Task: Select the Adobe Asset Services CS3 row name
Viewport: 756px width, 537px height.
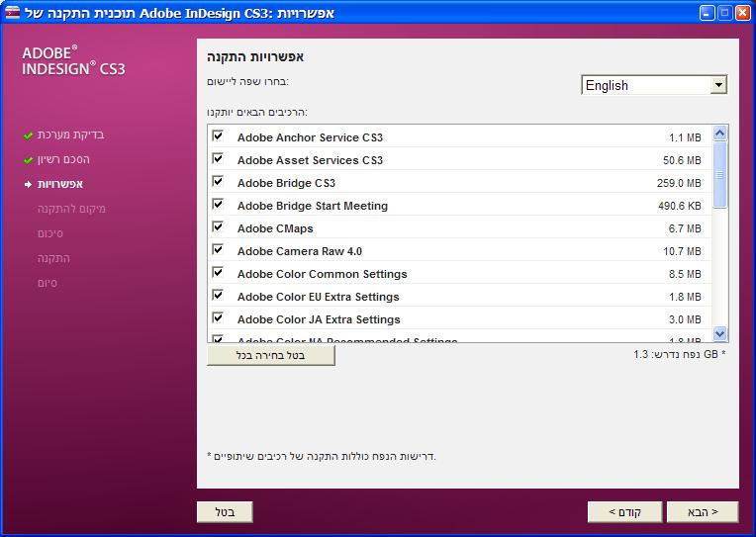Action: 310,160
